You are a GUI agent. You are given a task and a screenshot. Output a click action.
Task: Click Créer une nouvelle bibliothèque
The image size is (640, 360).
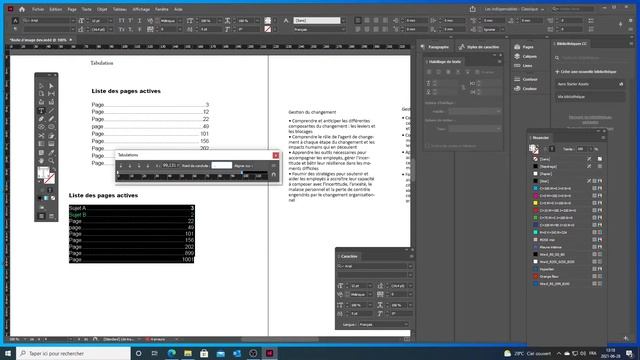586,72
